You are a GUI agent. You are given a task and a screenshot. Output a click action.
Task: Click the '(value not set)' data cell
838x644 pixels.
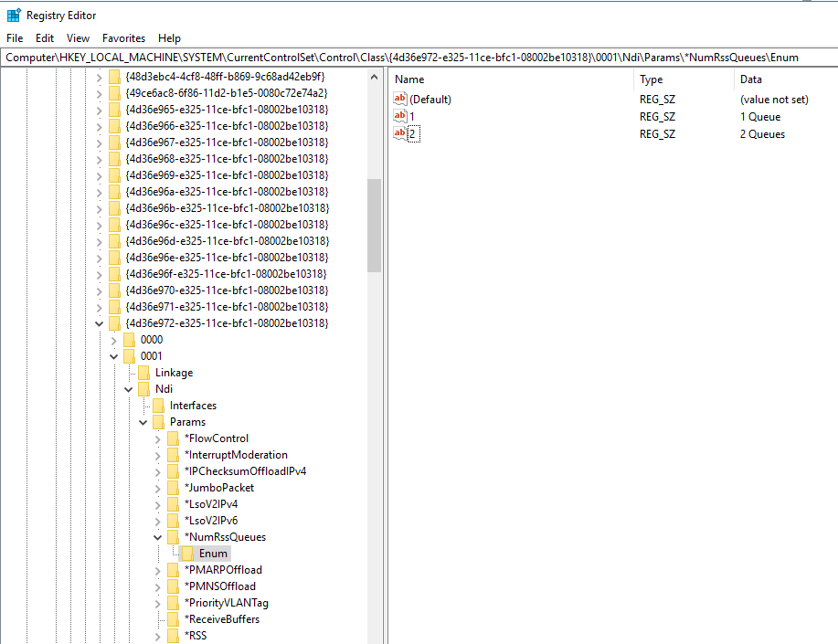coord(774,100)
